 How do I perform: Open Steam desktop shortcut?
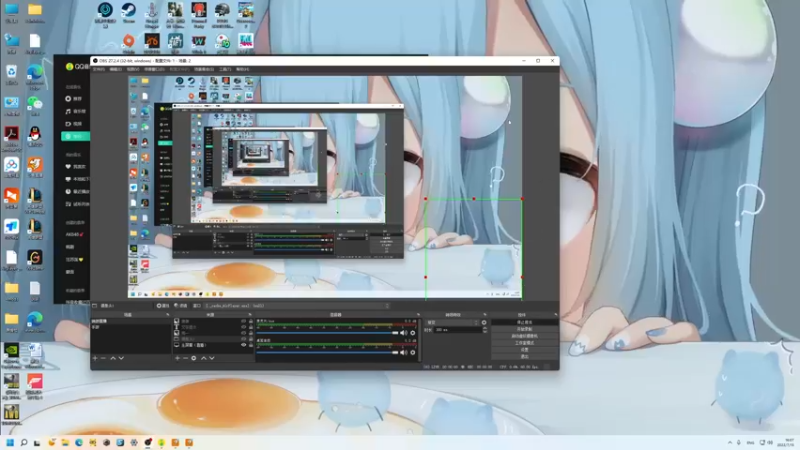[x=129, y=13]
